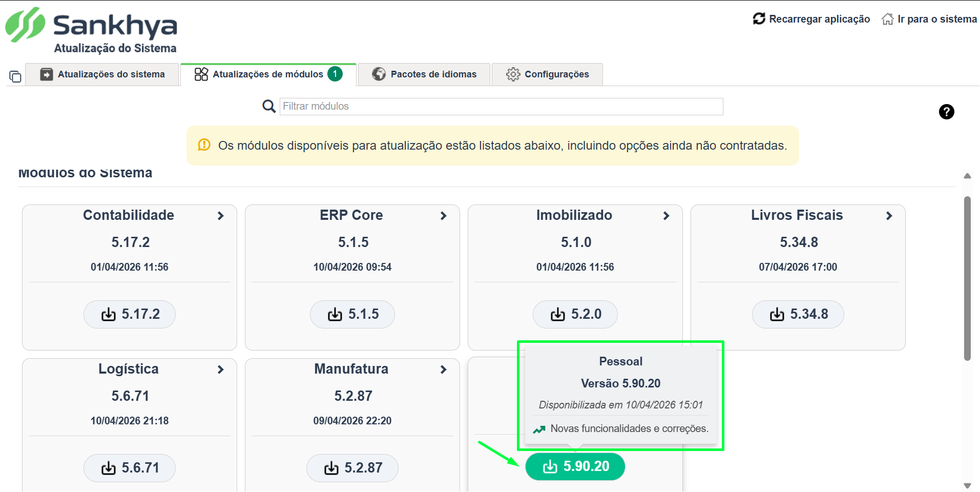Click Imobilizado installed version 5.1.0 text

tap(576, 242)
